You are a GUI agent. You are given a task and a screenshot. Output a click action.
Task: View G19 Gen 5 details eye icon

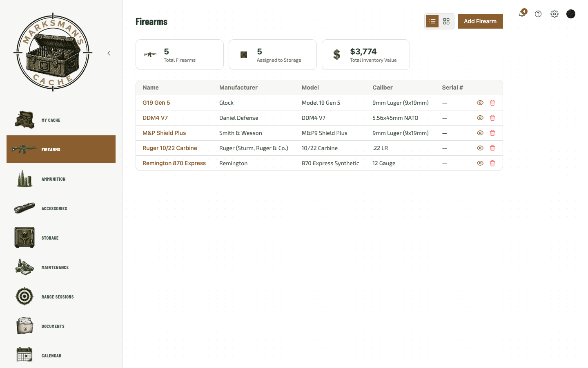pyautogui.click(x=480, y=103)
